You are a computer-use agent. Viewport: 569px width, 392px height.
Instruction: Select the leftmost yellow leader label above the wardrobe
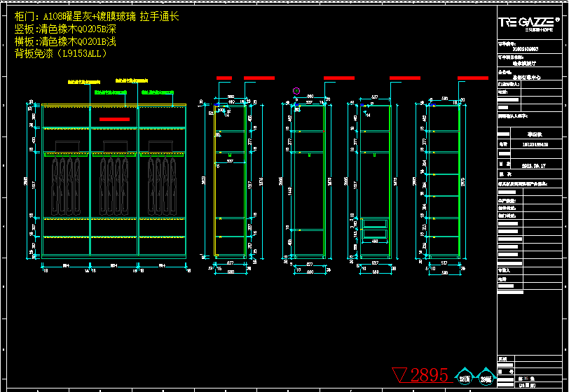pyautogui.click(x=84, y=82)
